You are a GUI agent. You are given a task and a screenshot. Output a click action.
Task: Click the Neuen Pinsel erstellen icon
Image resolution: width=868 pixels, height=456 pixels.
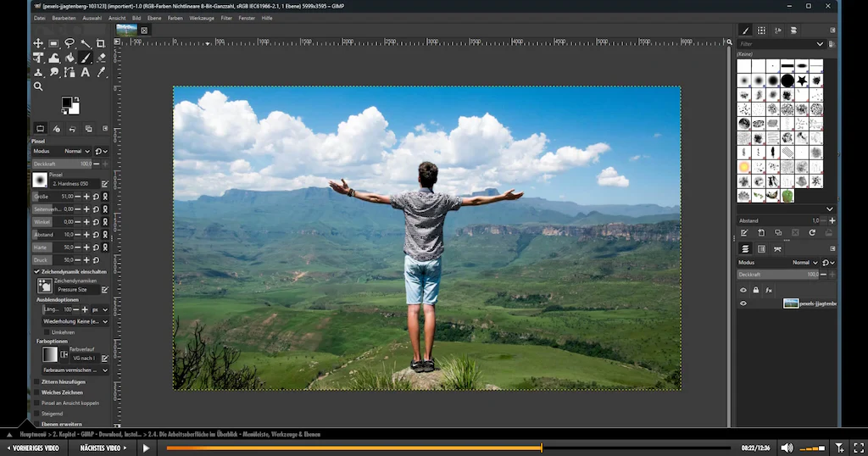pyautogui.click(x=761, y=233)
